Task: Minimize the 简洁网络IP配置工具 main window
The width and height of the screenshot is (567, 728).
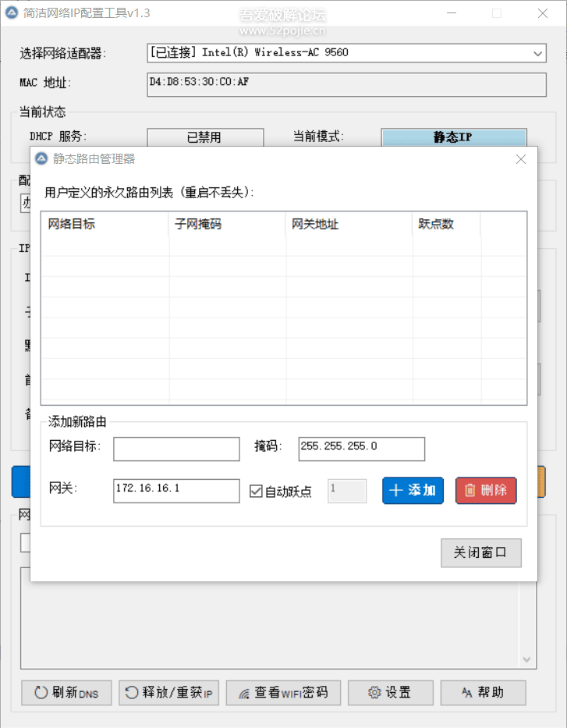Action: tap(452, 13)
